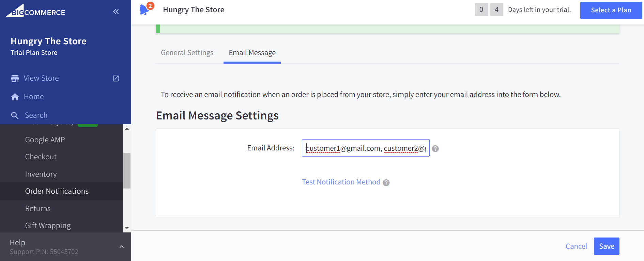This screenshot has width=644, height=261.
Task: Click the Home house icon
Action: coord(15,97)
